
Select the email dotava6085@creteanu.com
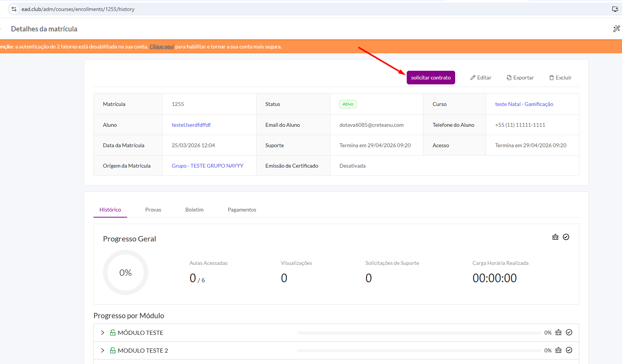pos(372,125)
